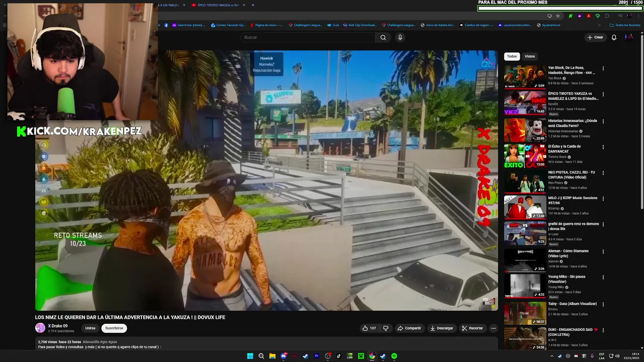Screen dimensions: 644x362
Task: Click the YouTube search magnifier icon
Action: (383, 37)
